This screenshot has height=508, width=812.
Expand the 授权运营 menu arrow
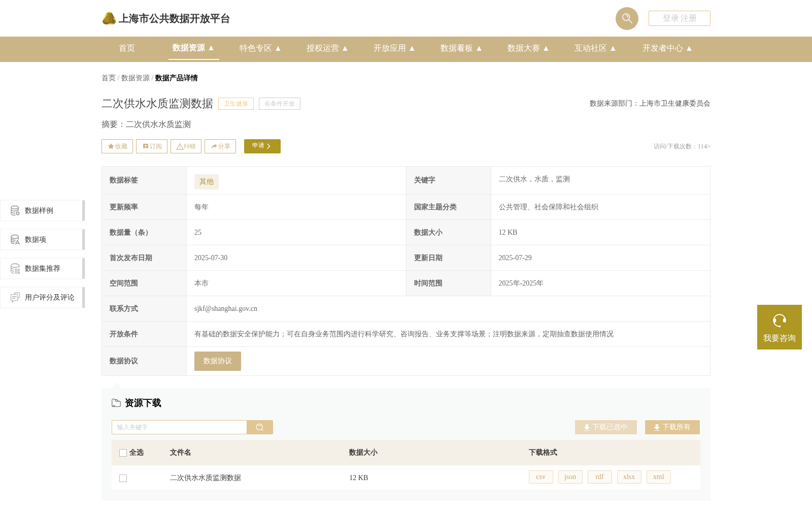point(345,48)
